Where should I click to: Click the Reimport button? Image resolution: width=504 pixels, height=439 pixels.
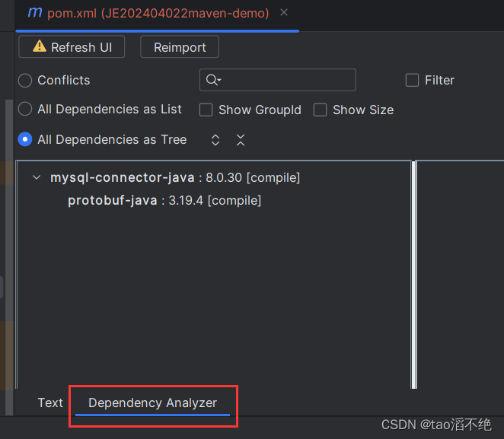click(x=180, y=47)
